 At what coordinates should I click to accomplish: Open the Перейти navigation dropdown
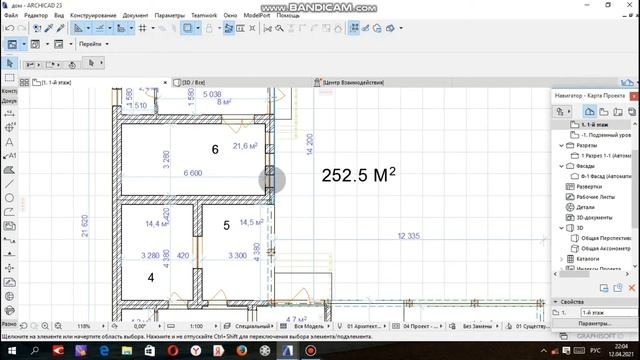point(94,44)
